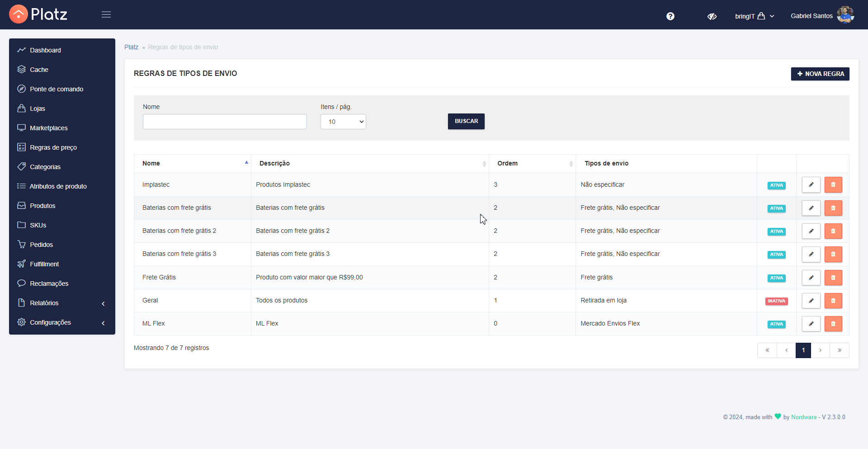Click 'Retirada em loja' cell
The width and height of the screenshot is (868, 449).
666,301
